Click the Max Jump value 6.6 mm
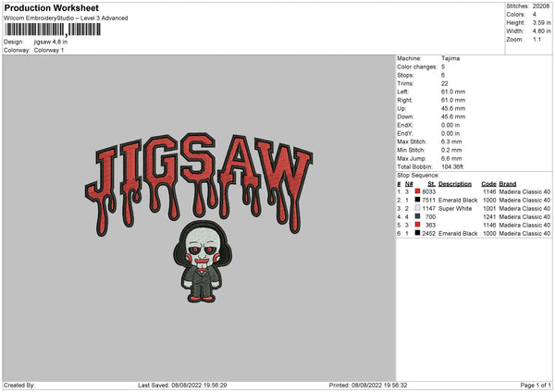The image size is (555, 392). [451, 158]
